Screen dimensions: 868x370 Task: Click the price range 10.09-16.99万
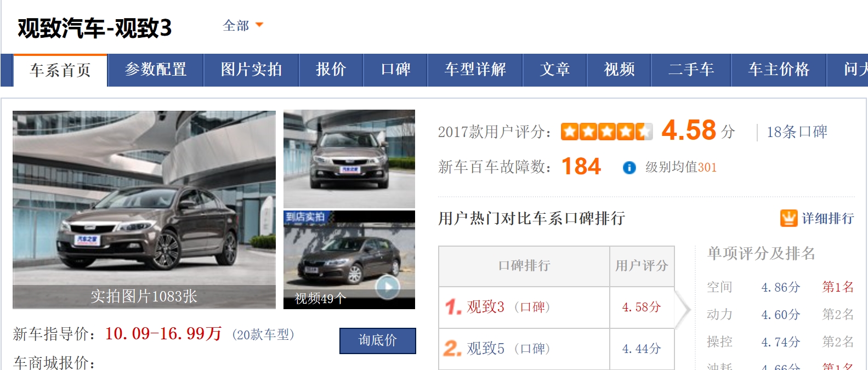click(x=163, y=333)
